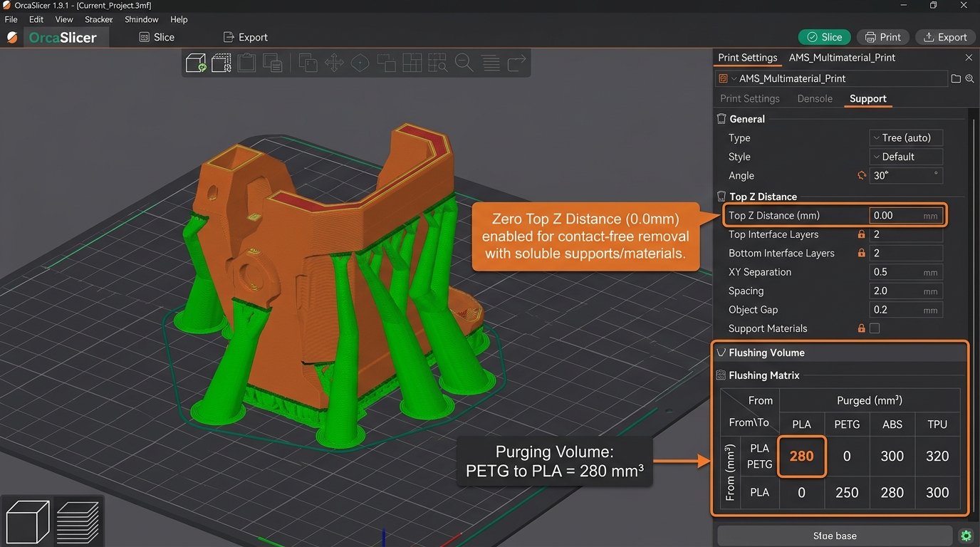Switch to 3D cube view icon
980x547 pixels.
tap(27, 521)
